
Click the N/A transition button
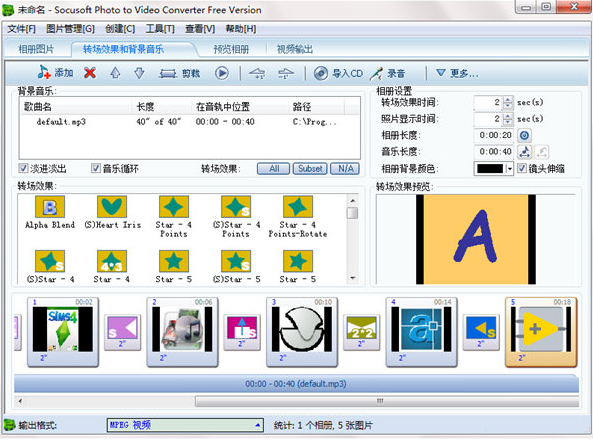pyautogui.click(x=345, y=169)
